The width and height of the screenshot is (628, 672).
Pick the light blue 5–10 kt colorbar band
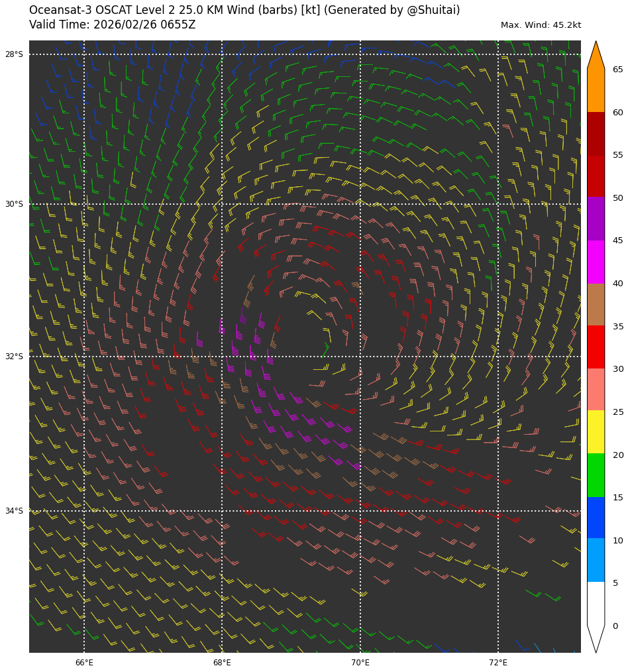[596, 560]
